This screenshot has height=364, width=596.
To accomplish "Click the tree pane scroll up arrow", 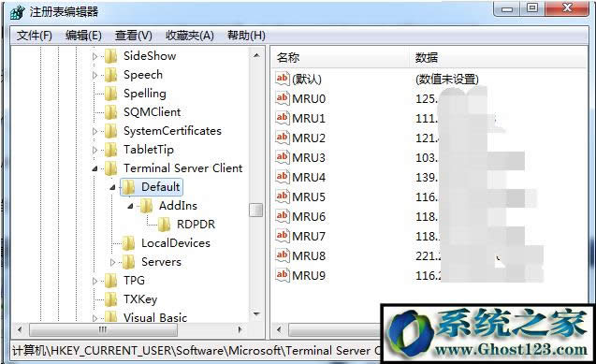I will click(256, 55).
